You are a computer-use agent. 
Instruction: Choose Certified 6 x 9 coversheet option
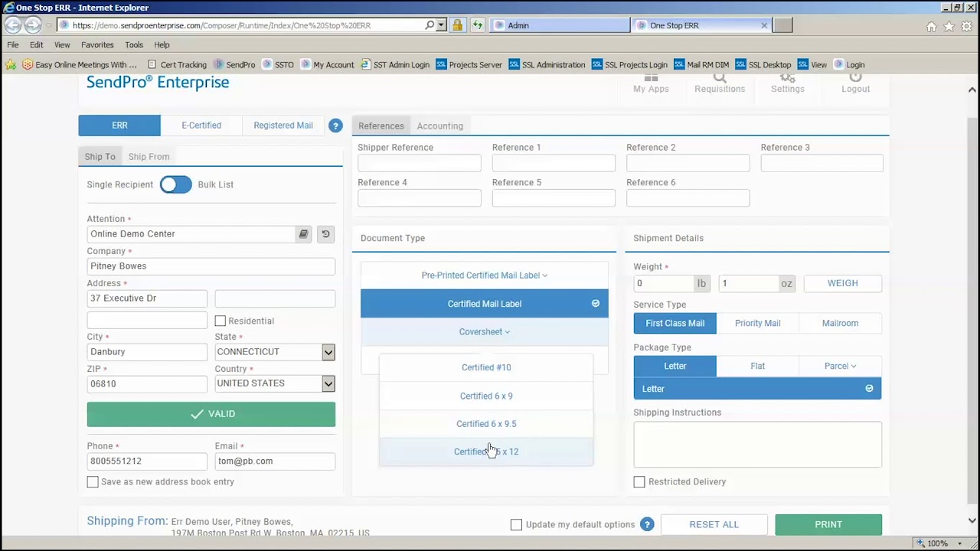(486, 396)
